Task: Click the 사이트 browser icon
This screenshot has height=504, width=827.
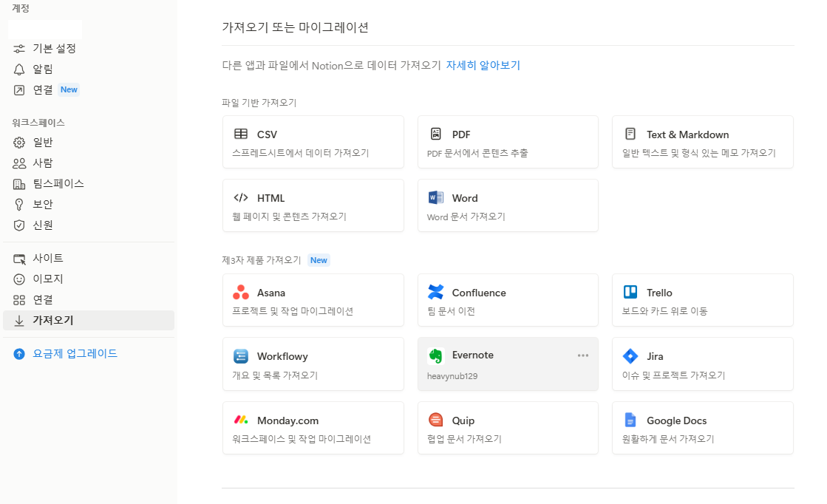Action: point(19,259)
